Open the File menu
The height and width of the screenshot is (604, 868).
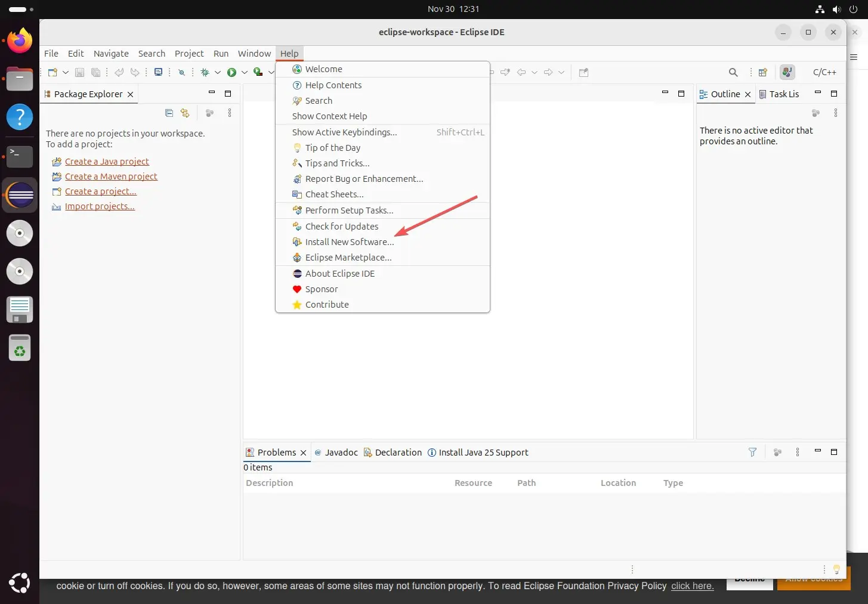pyautogui.click(x=51, y=54)
